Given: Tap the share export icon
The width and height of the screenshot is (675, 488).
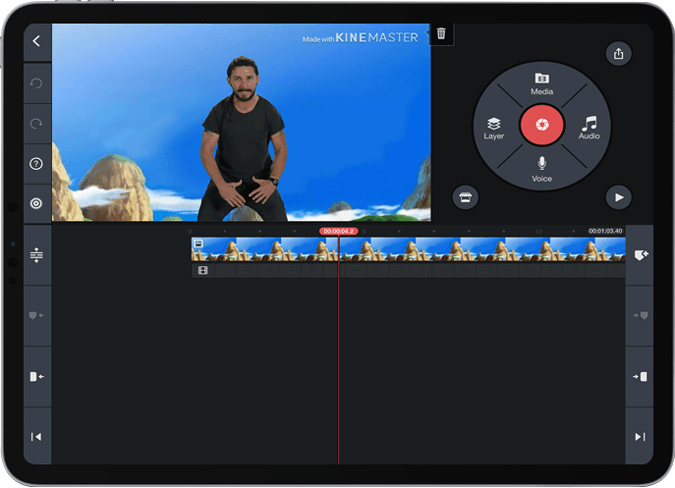Looking at the screenshot, I should pyautogui.click(x=618, y=54).
